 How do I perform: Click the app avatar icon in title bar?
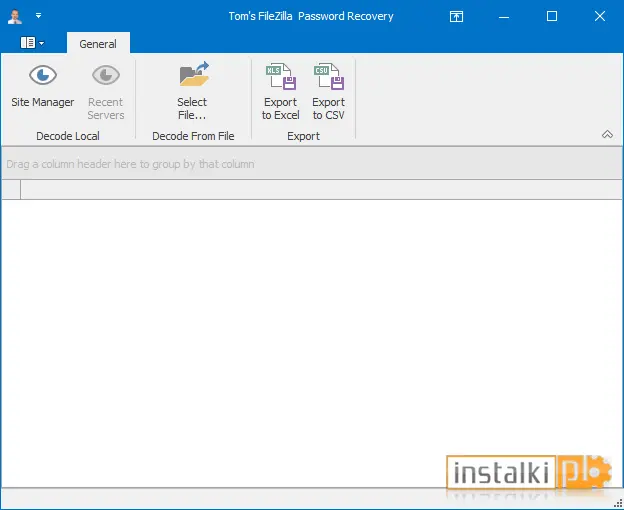point(15,16)
